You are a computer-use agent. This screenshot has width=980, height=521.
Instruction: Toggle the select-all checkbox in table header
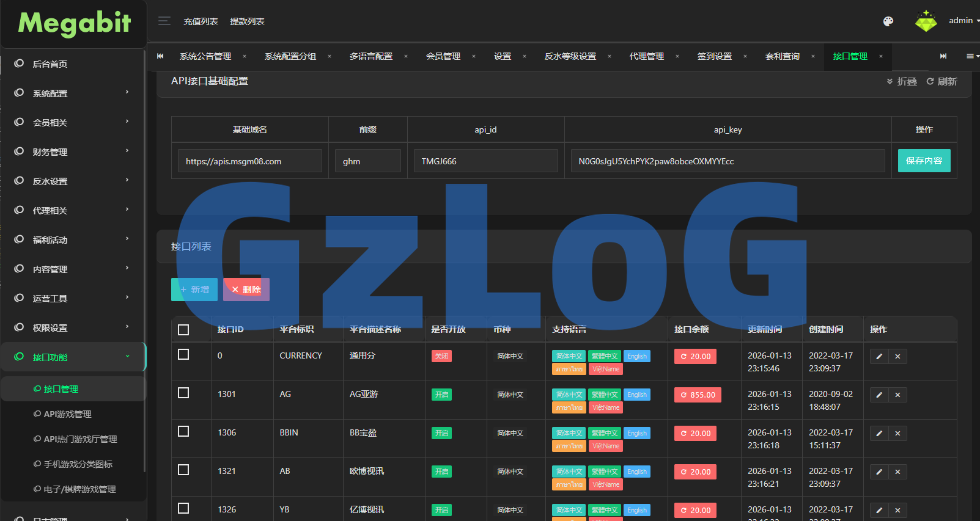point(183,330)
